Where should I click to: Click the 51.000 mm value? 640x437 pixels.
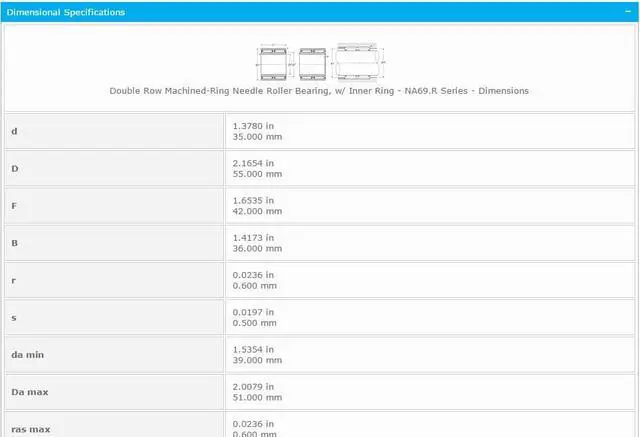click(x=257, y=397)
